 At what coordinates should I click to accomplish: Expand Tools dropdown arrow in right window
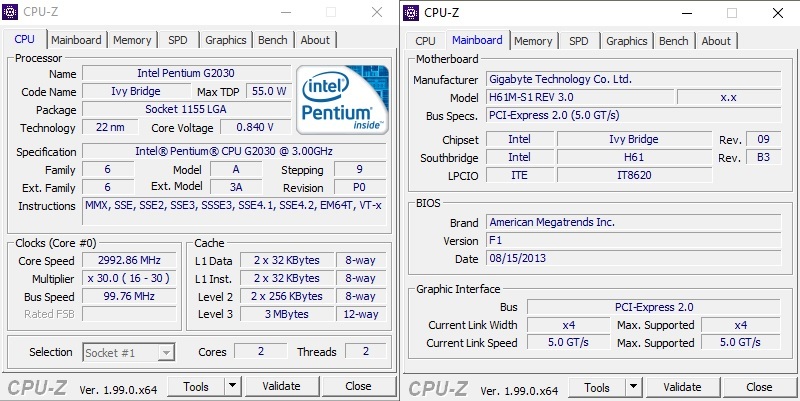pos(633,387)
